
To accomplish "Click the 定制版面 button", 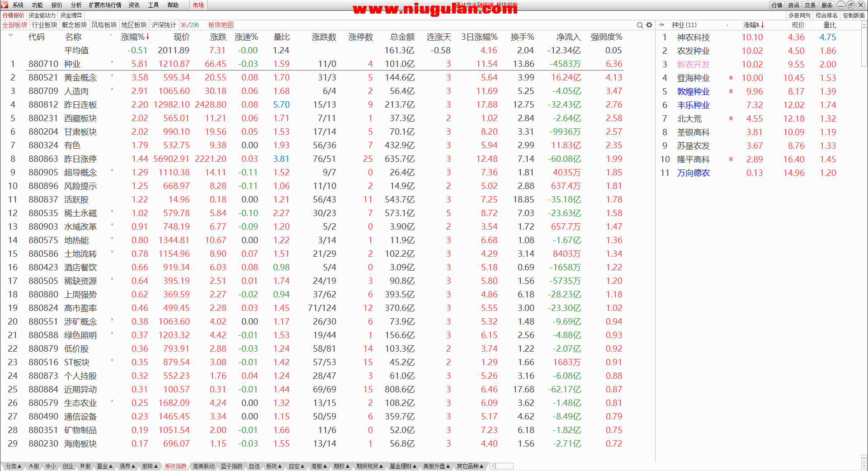I will coord(854,15).
